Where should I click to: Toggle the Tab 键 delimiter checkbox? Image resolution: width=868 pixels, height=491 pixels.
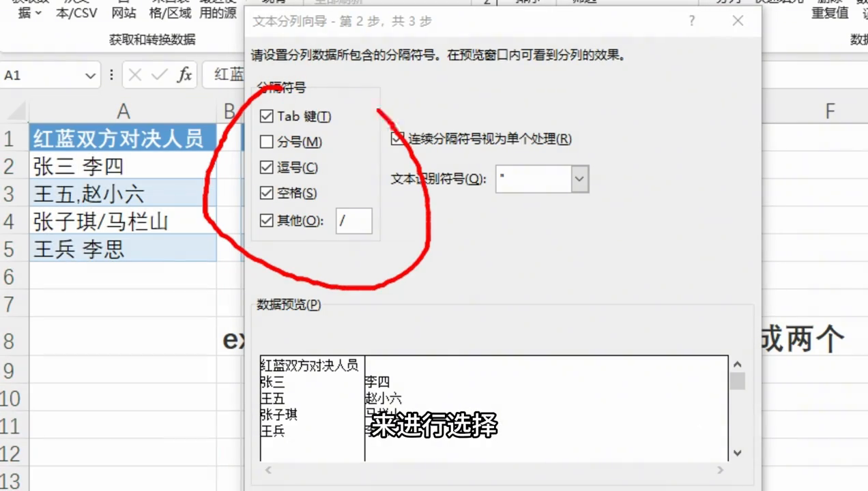[266, 117]
